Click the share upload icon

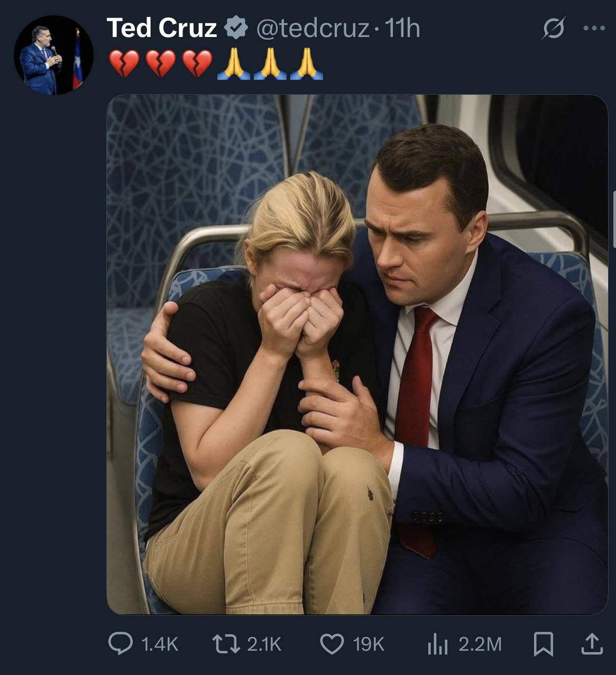(592, 643)
